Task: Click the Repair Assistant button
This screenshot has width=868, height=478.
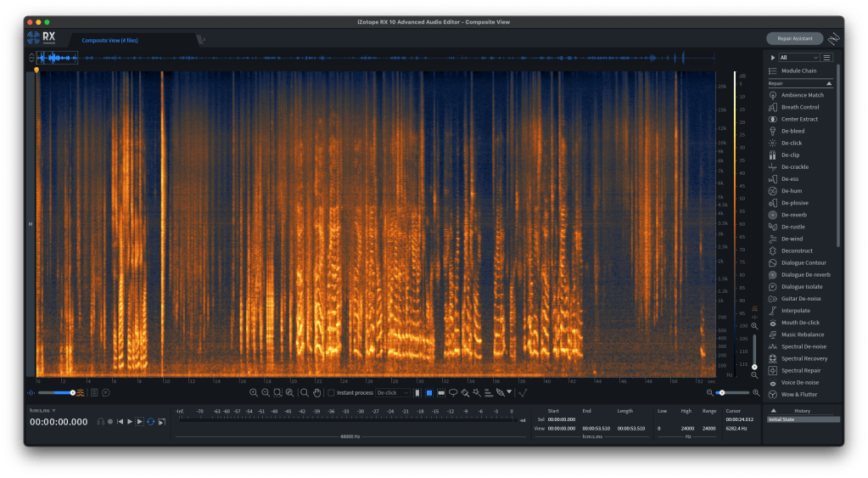Action: [x=794, y=38]
